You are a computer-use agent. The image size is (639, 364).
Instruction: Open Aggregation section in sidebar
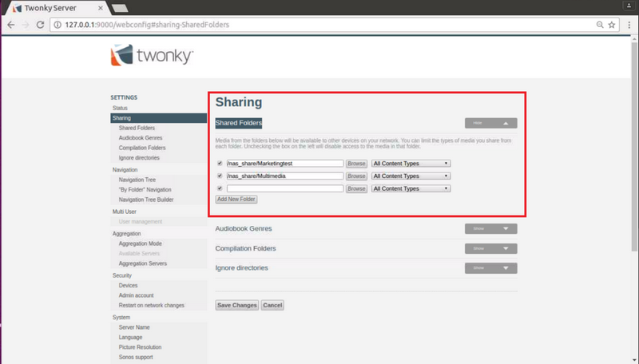tap(127, 234)
